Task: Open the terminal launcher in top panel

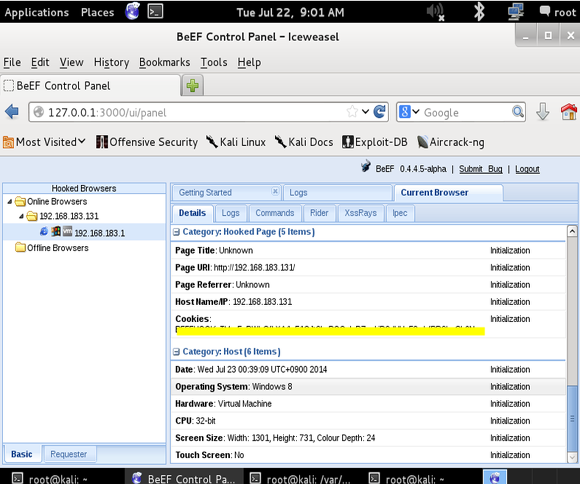Action: pos(155,11)
